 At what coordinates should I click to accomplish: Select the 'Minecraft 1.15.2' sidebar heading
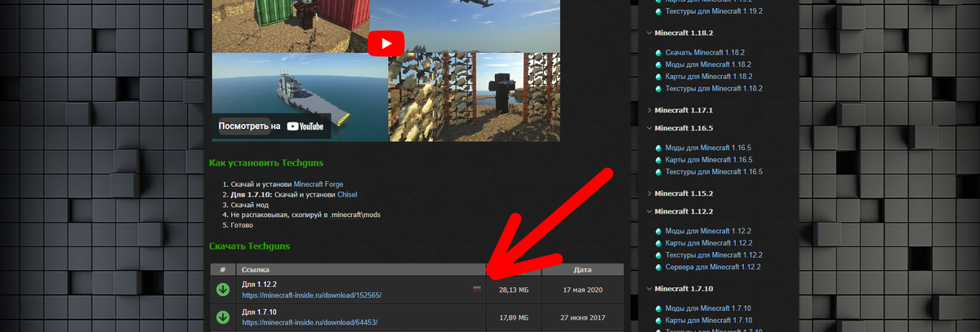click(x=684, y=193)
